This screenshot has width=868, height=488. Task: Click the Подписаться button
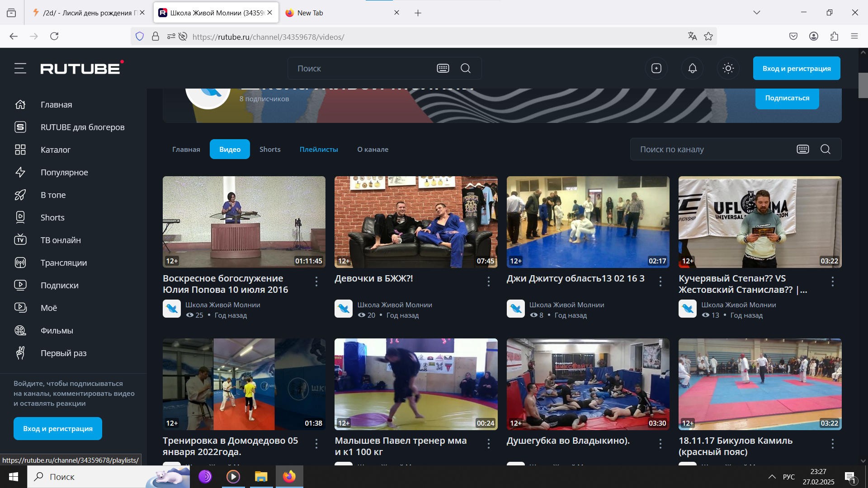click(x=787, y=98)
